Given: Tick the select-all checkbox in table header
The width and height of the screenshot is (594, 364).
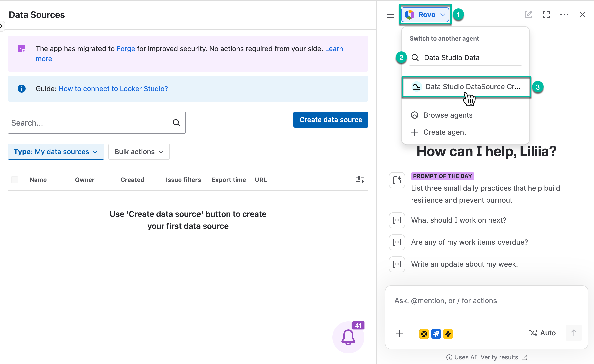Looking at the screenshot, I should click(15, 180).
